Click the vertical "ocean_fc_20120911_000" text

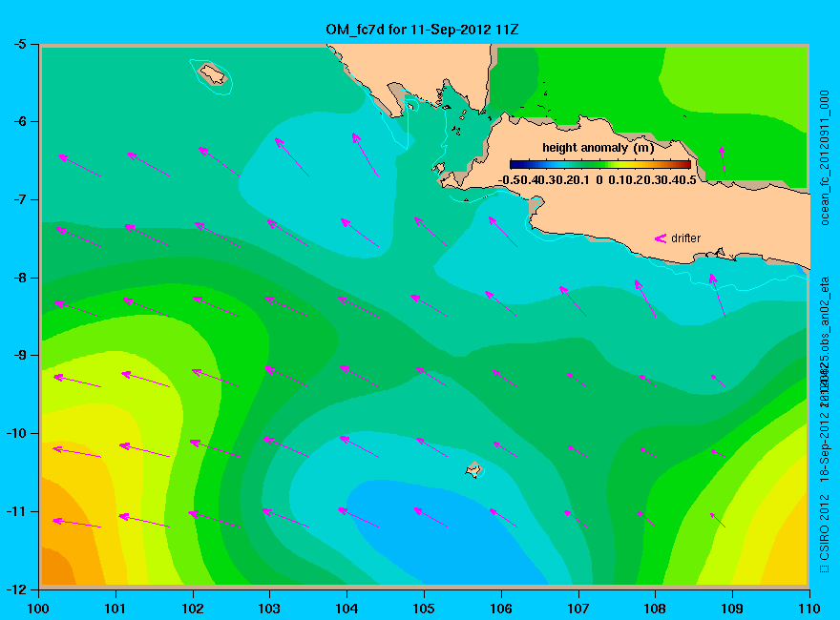pyautogui.click(x=825, y=158)
